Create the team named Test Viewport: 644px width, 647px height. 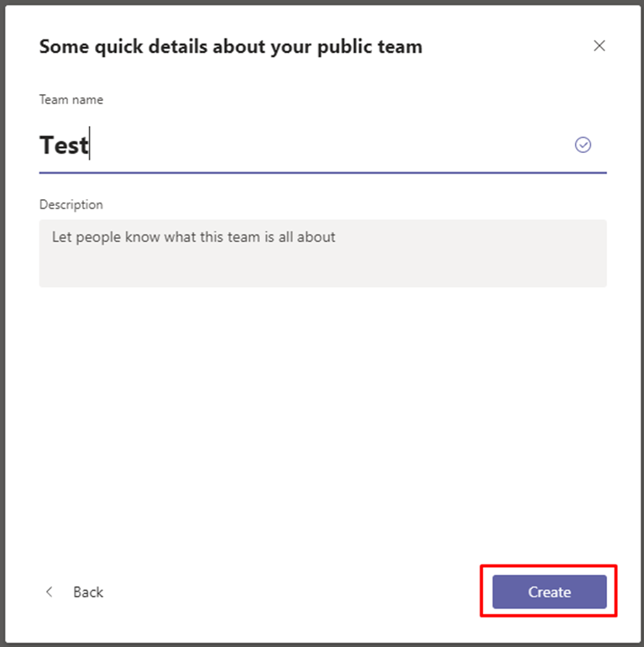tap(549, 592)
